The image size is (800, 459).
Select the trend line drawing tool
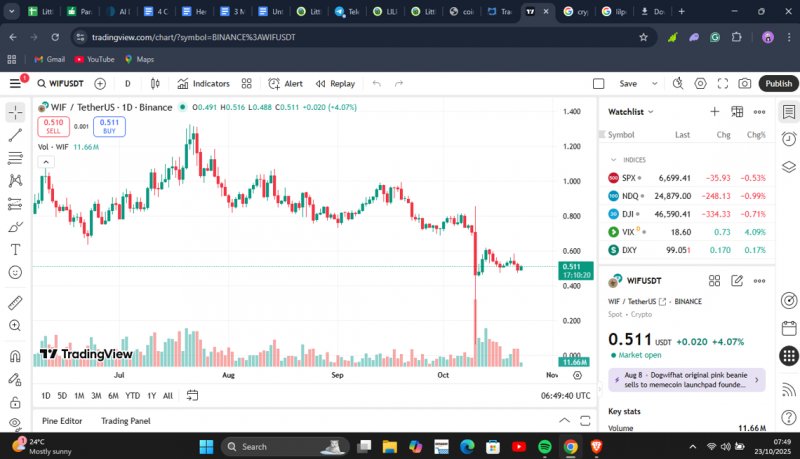[15, 135]
